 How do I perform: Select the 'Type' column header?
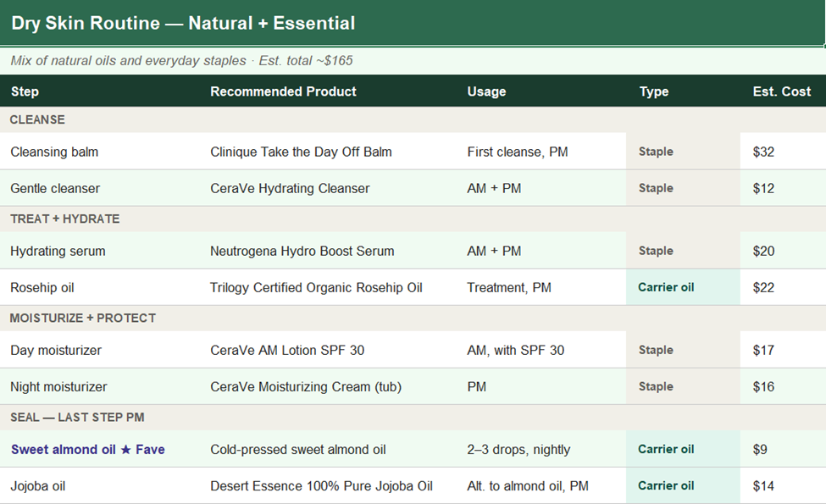(653, 91)
